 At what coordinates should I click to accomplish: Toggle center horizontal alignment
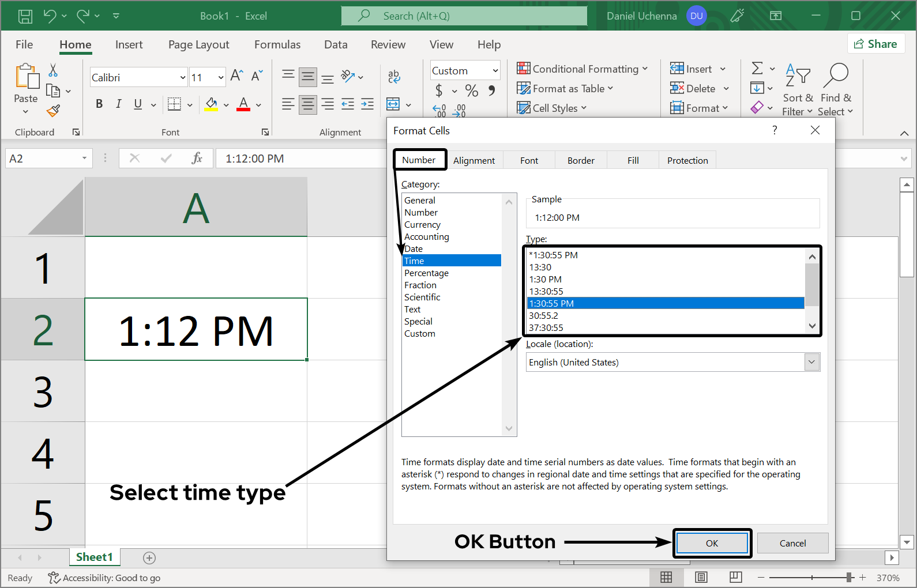pyautogui.click(x=308, y=104)
